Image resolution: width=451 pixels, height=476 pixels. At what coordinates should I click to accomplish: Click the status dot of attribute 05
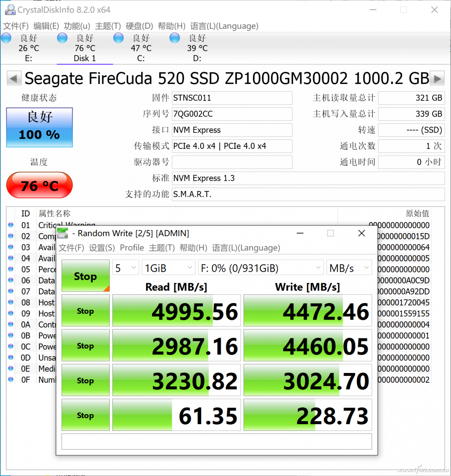click(x=11, y=269)
